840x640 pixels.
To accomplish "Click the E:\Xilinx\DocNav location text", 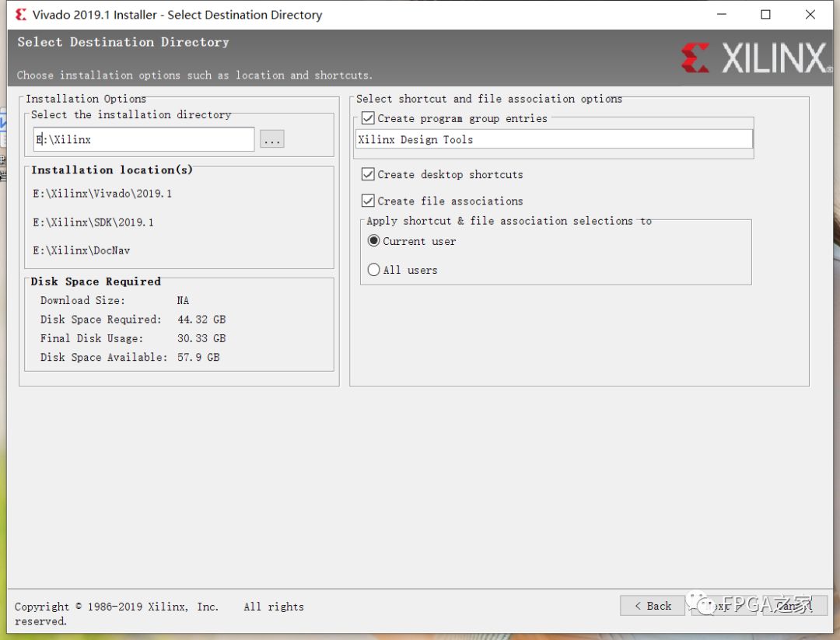I will click(x=82, y=250).
